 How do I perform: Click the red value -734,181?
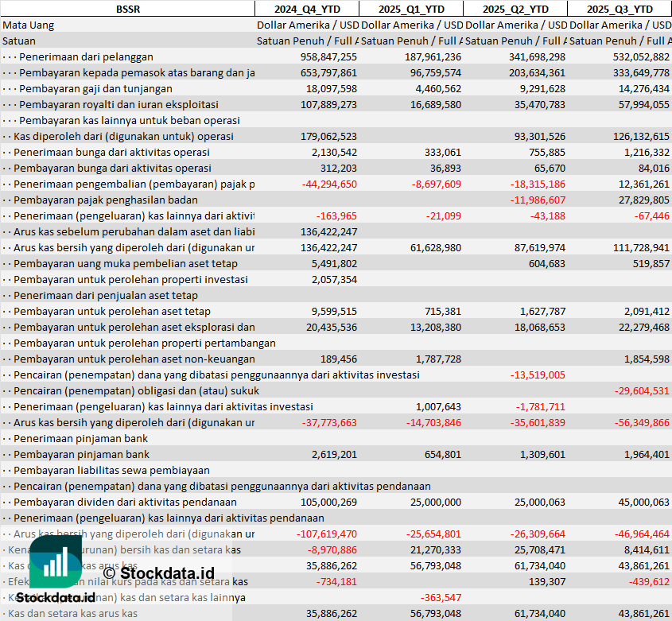click(336, 581)
